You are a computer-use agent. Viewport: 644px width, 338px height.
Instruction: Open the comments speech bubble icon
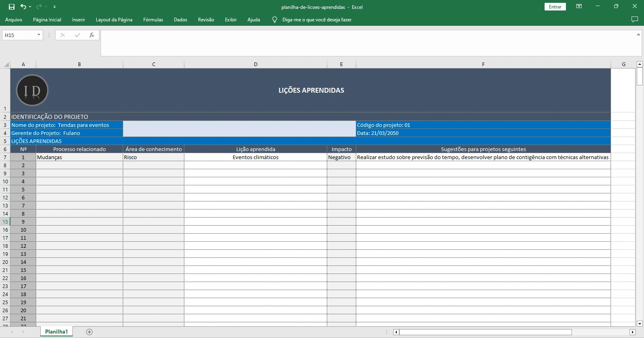[634, 19]
